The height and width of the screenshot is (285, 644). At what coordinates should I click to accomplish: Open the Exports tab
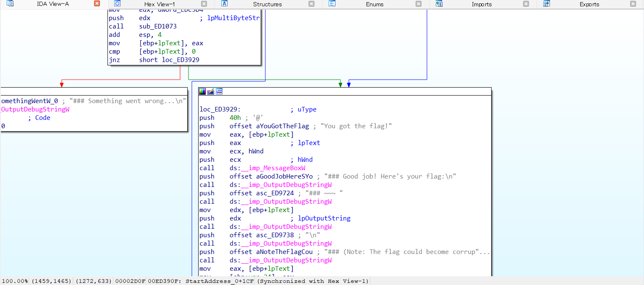point(589,4)
